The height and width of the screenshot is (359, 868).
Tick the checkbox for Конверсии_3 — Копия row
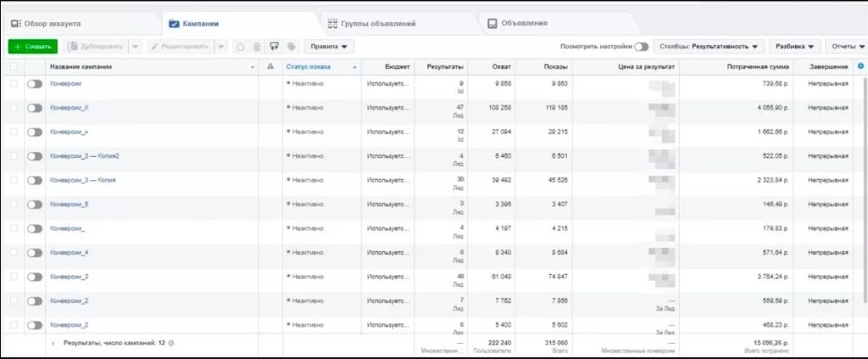click(x=14, y=180)
